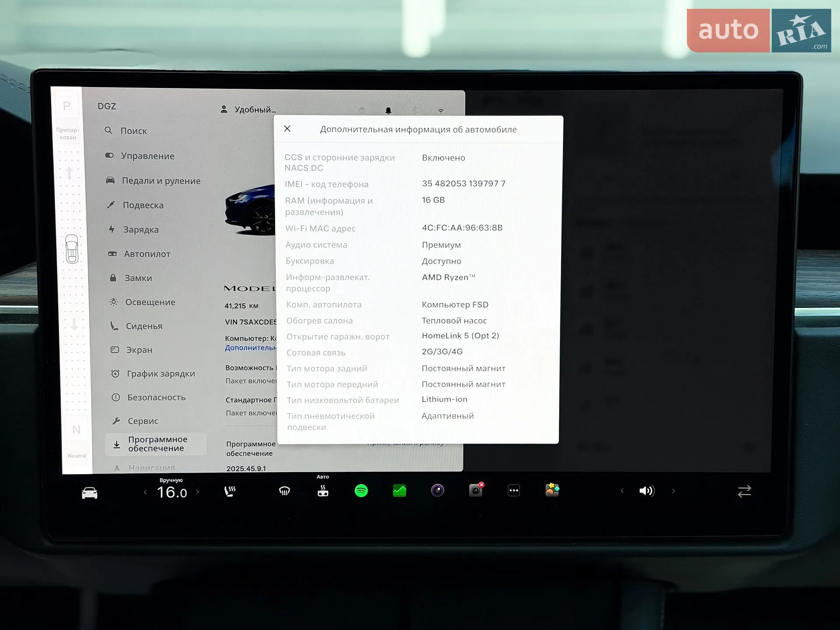The width and height of the screenshot is (840, 630).
Task: Mute with the speaker volume icon
Action: pos(647,491)
